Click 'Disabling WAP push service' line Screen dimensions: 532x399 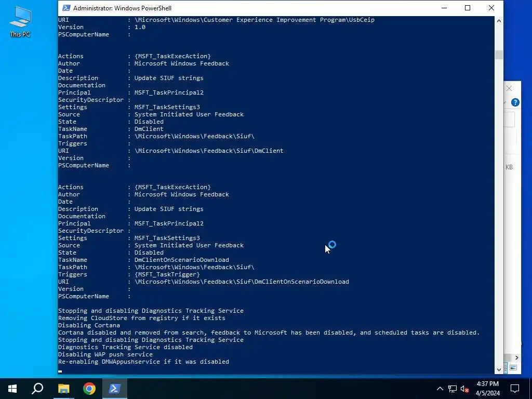(x=105, y=354)
